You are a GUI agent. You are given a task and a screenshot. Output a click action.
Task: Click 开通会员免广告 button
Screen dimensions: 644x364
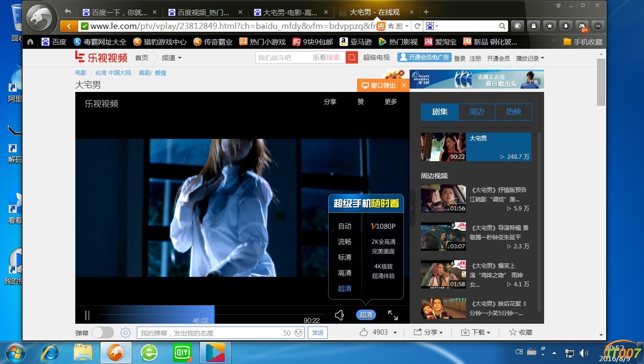[424, 57]
